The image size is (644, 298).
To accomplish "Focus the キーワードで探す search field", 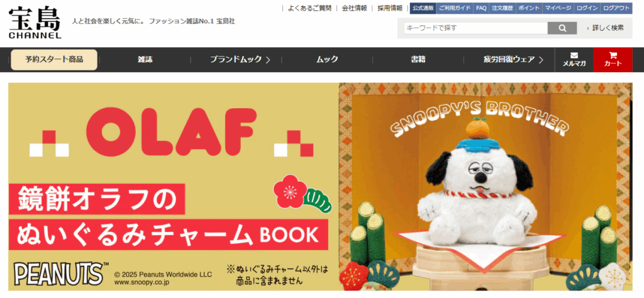I will coord(475,28).
